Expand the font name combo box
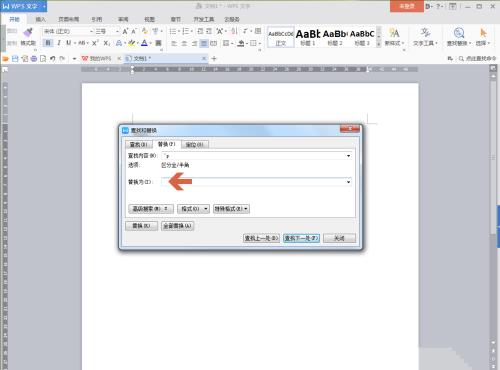 91,31
